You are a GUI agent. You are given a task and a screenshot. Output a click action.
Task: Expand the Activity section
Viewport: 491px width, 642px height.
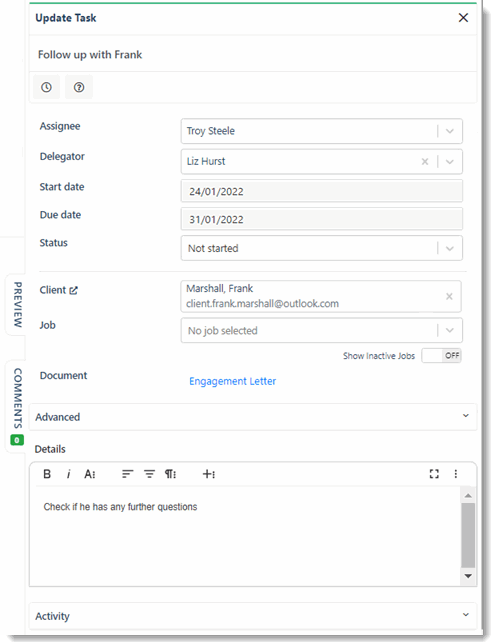pos(253,616)
